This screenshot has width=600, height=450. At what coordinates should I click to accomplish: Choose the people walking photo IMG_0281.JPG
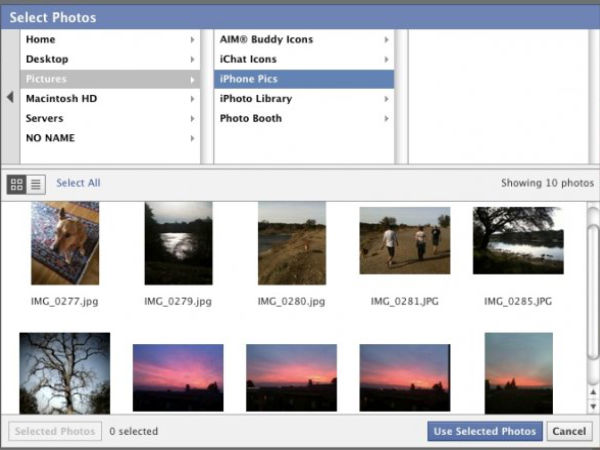404,241
